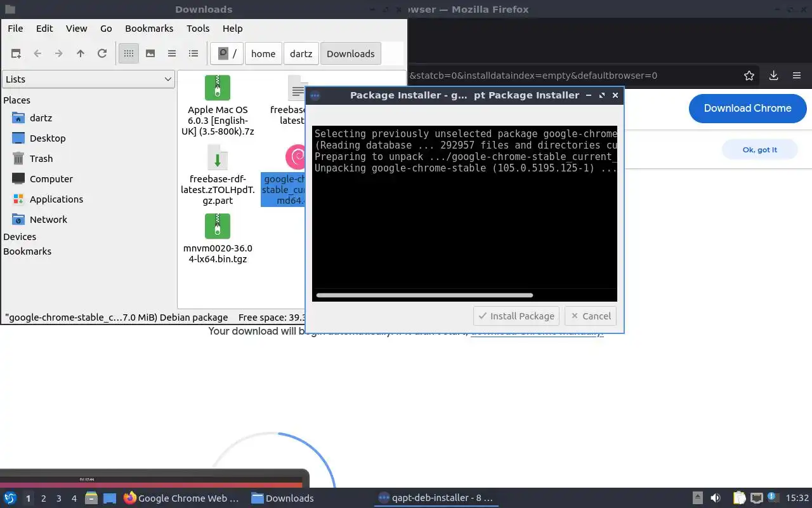Open the network connection tray icon

(757, 498)
